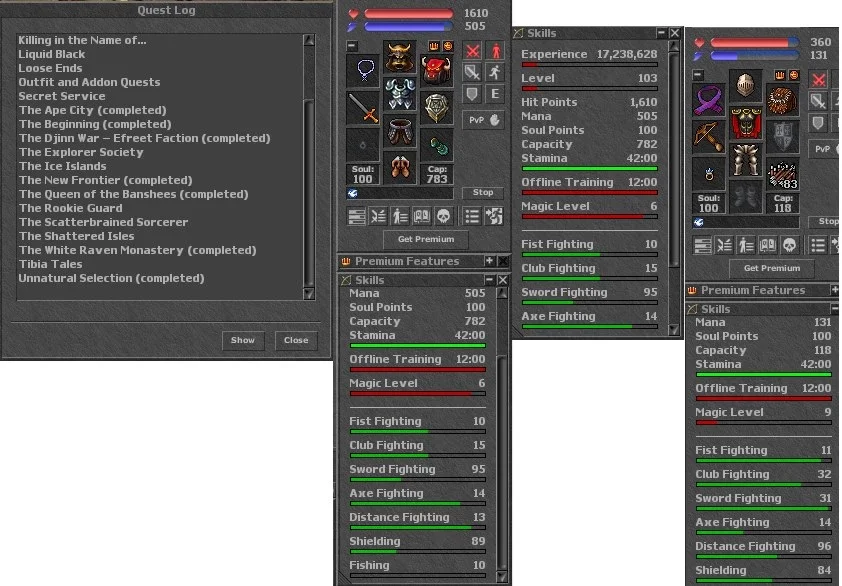The width and height of the screenshot is (842, 586).
Task: Click skull icon in the 1610 panel
Action: [x=443, y=216]
